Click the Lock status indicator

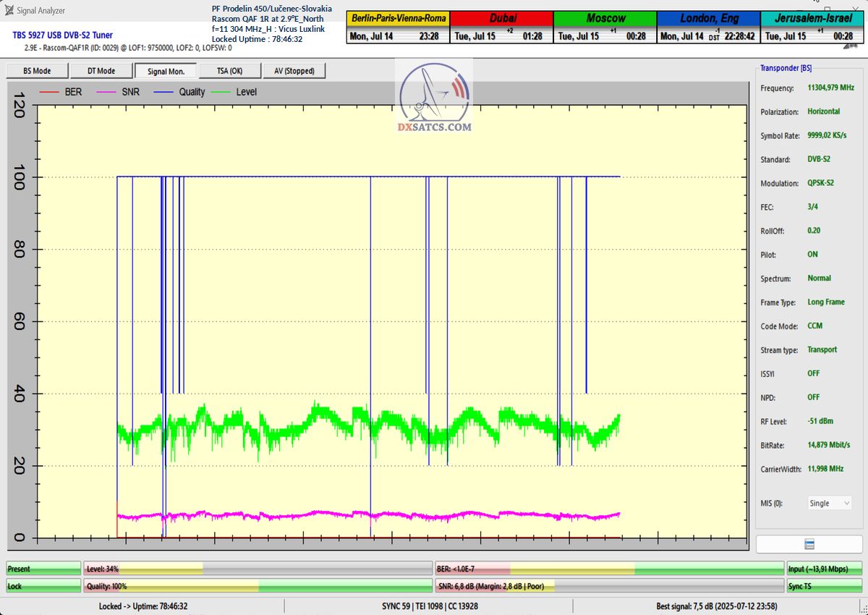(43, 586)
